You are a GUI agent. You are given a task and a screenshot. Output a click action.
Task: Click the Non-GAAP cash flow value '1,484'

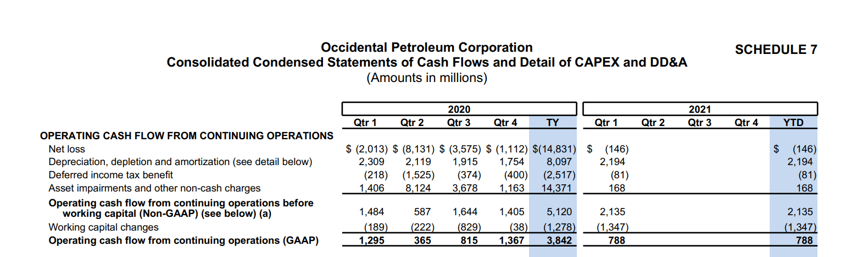click(372, 212)
